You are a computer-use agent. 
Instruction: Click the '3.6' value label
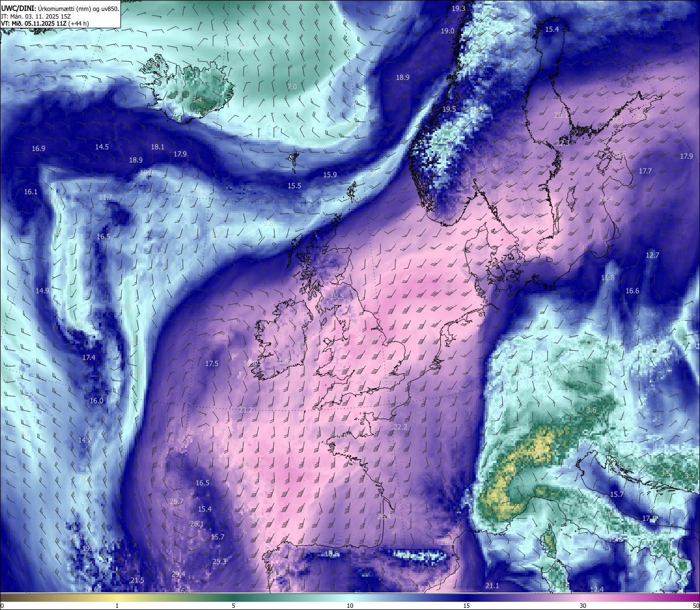tap(591, 410)
